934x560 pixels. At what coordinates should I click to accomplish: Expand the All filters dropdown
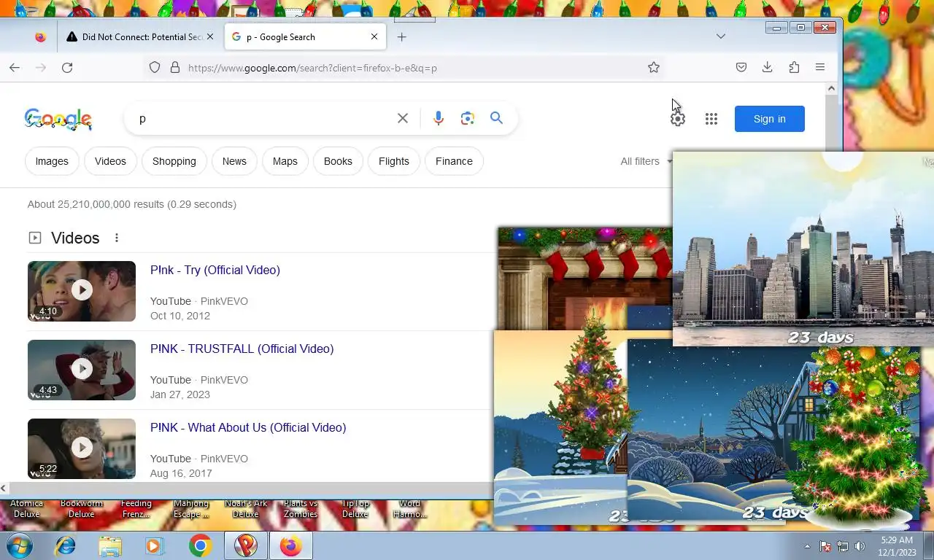647,161
